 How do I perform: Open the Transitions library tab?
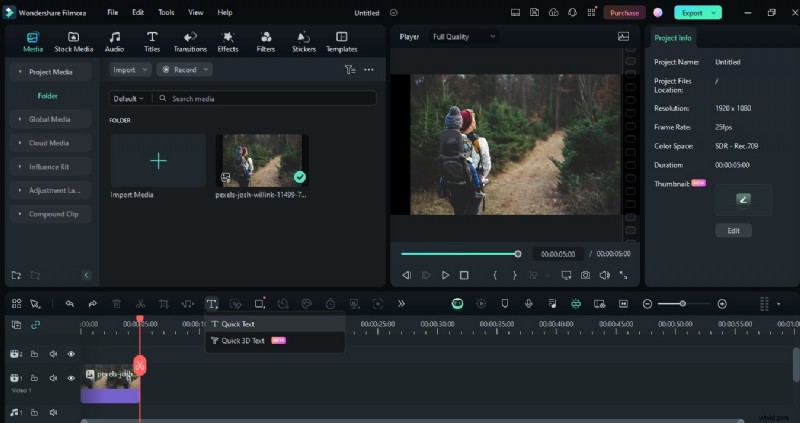point(189,41)
